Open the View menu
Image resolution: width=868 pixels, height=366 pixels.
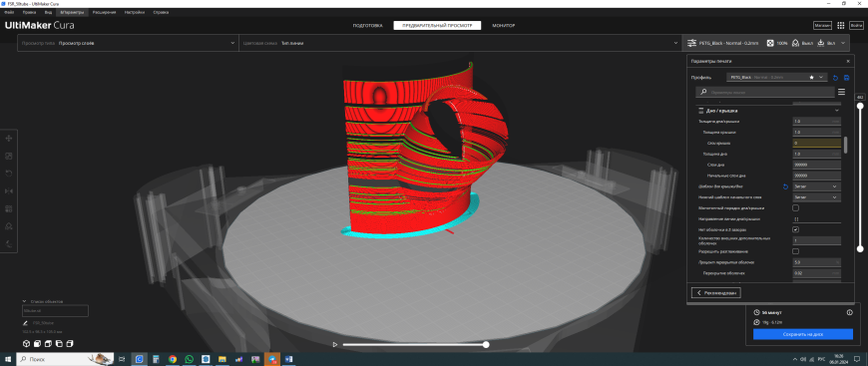tap(48, 12)
